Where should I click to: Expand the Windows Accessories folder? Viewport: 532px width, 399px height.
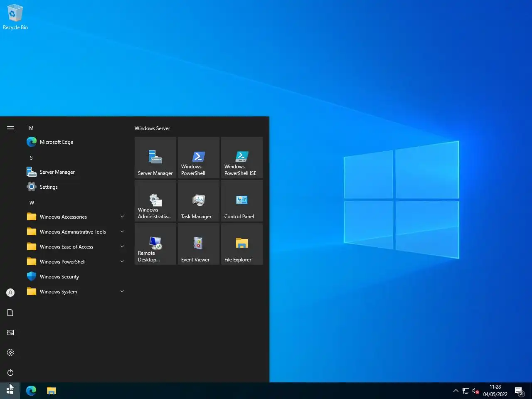point(76,217)
